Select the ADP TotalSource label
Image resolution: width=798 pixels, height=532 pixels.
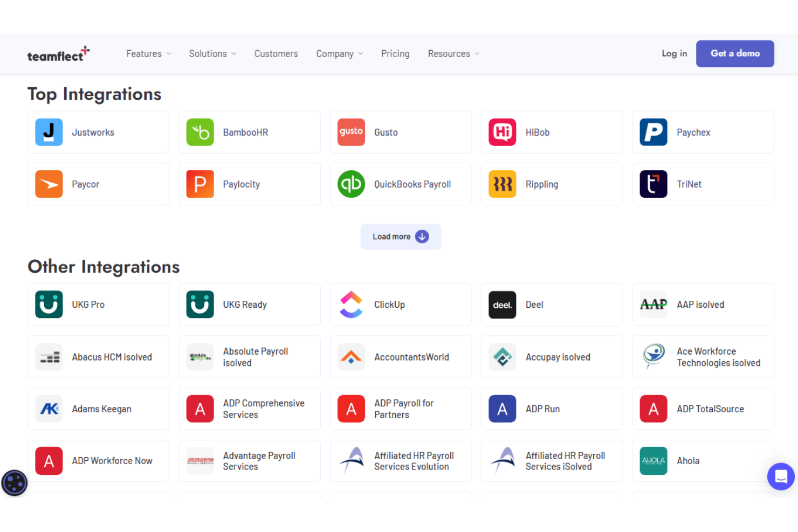point(710,409)
